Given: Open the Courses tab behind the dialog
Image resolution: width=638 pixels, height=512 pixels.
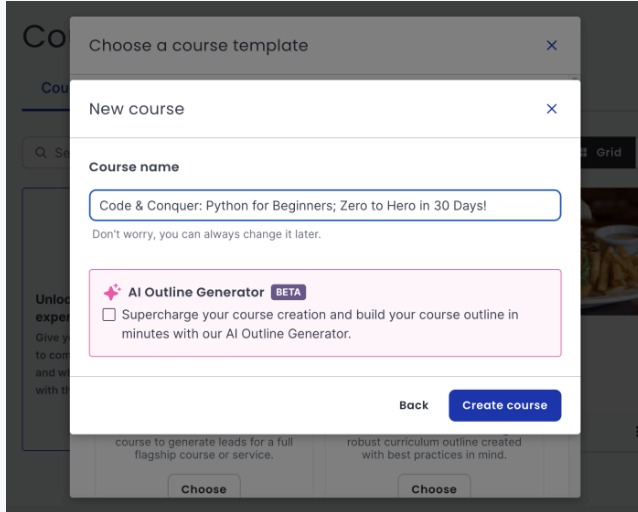Looking at the screenshot, I should coord(54,88).
